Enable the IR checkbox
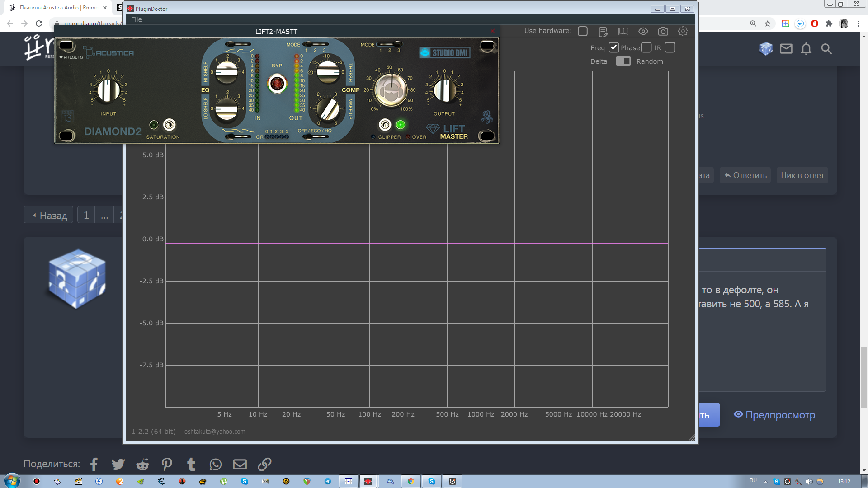 tap(670, 47)
